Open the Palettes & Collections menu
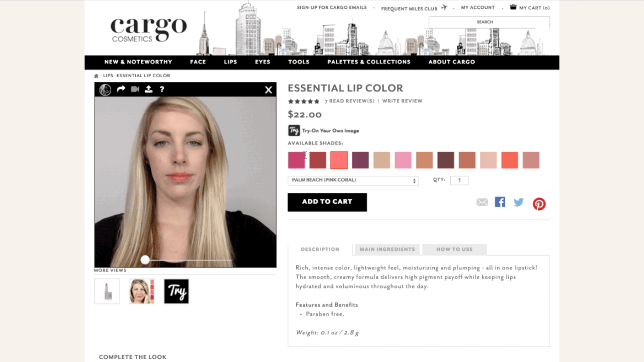This screenshot has height=362, width=644. [x=369, y=62]
